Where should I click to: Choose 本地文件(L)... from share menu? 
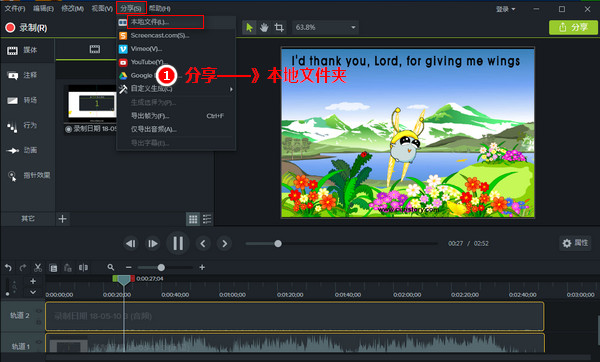[165, 22]
